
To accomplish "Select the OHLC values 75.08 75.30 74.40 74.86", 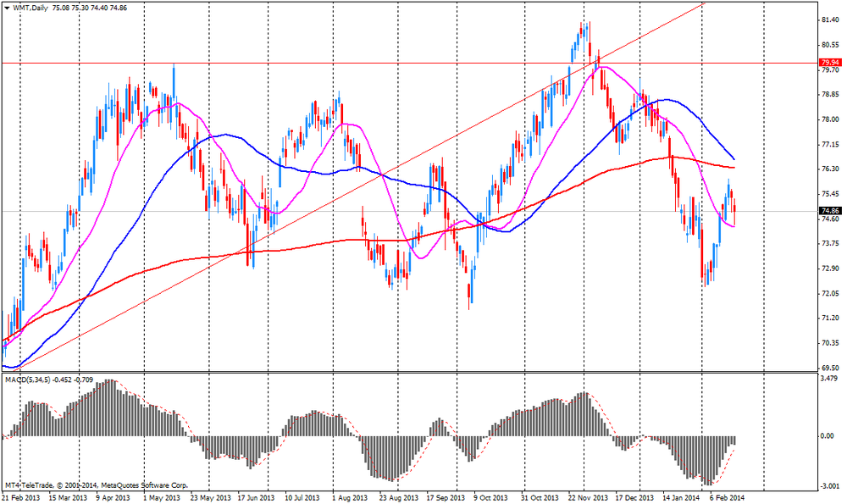I will pos(90,8).
